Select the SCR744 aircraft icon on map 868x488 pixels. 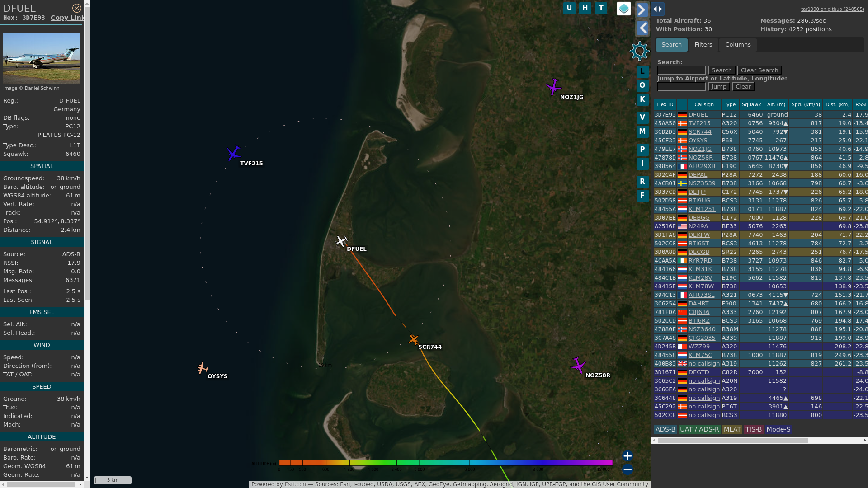[414, 339]
